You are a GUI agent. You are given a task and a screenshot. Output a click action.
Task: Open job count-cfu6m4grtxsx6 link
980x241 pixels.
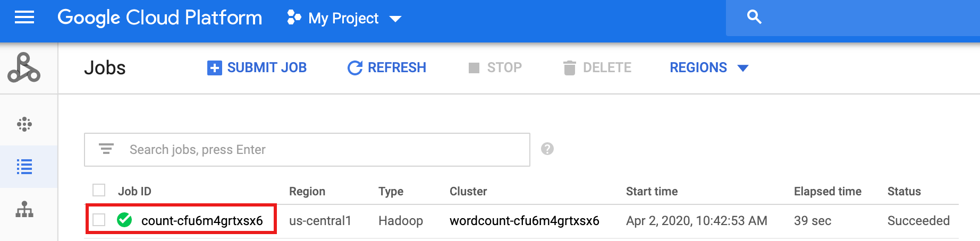[202, 221]
